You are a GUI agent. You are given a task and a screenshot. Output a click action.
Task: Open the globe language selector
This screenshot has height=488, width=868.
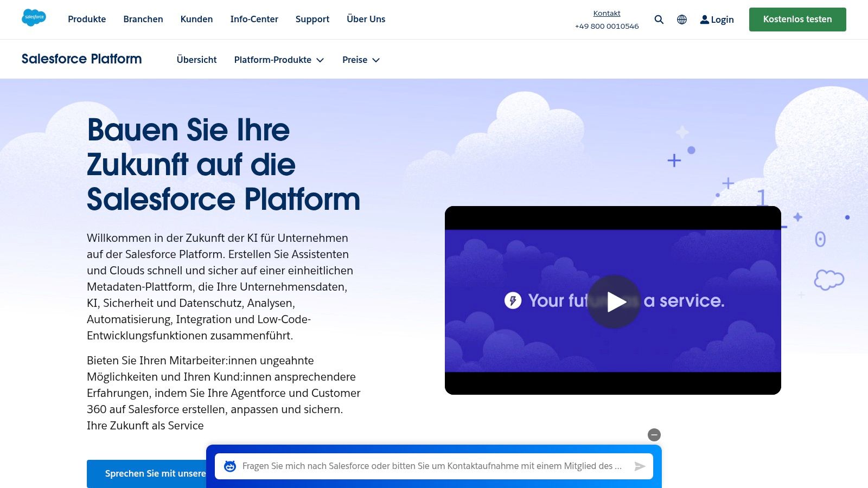click(682, 20)
